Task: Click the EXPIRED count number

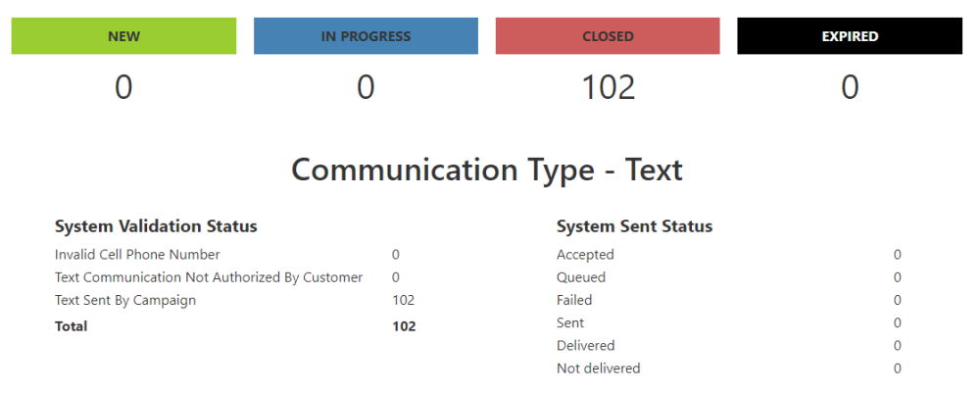Action: 850,87
